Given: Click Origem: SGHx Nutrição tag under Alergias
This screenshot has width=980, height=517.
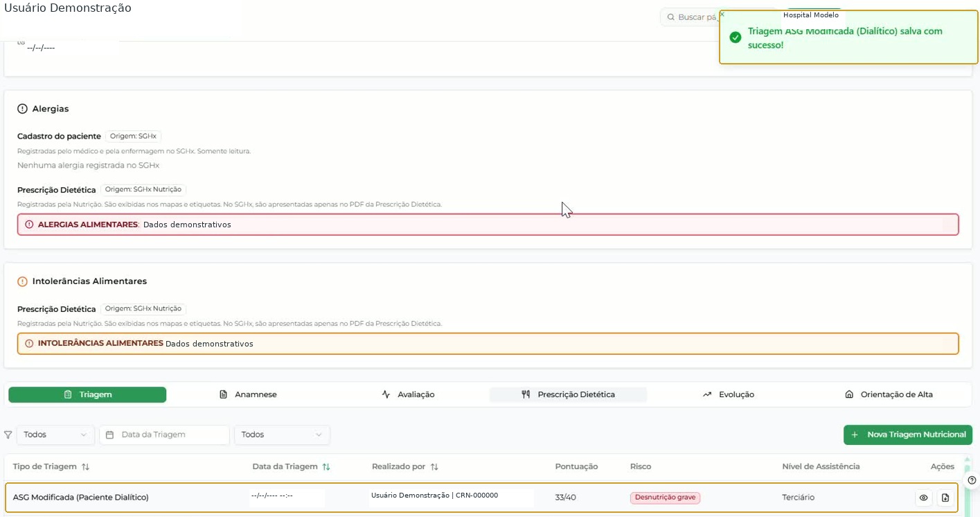Looking at the screenshot, I should point(143,189).
